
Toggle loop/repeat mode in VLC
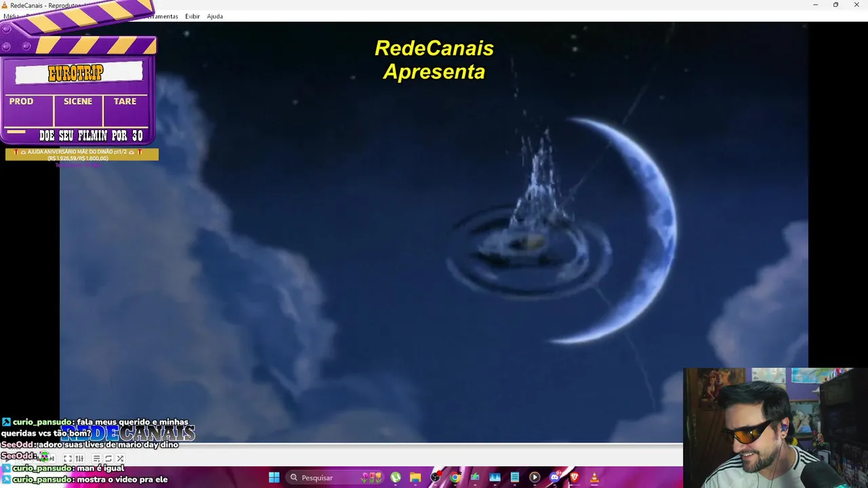click(108, 459)
